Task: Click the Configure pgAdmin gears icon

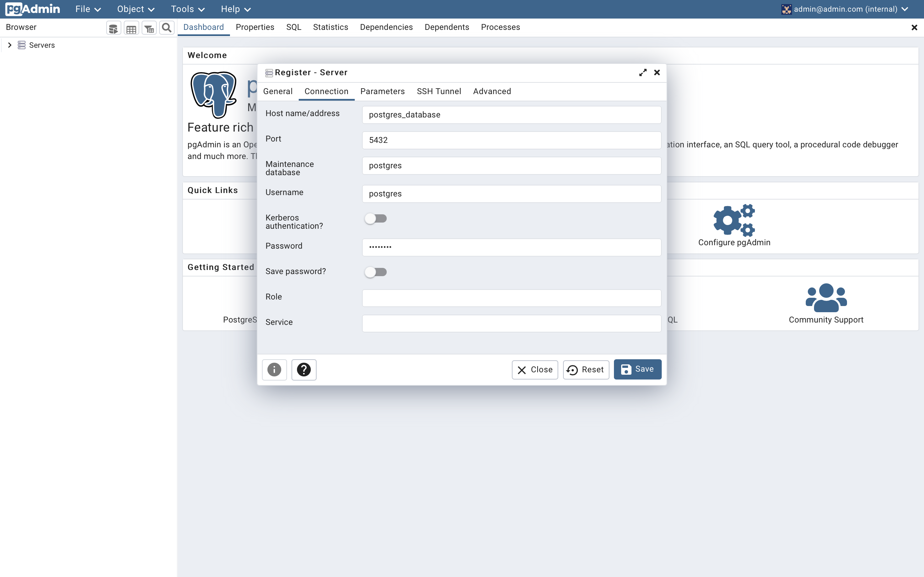Action: tap(734, 220)
